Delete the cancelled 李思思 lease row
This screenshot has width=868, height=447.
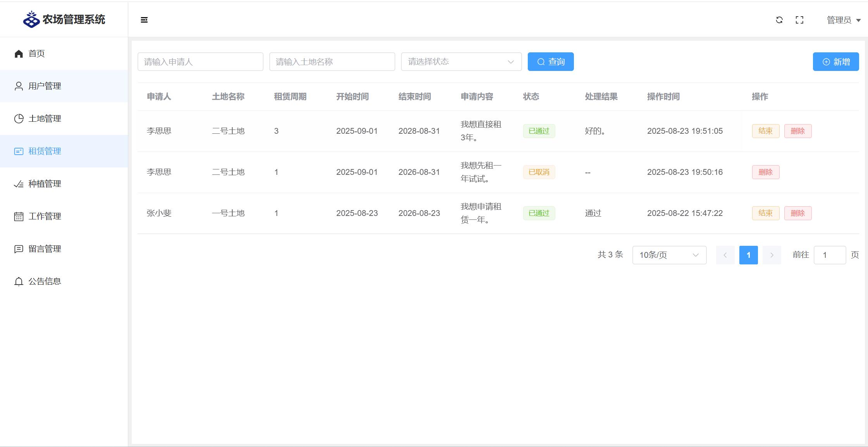[765, 172]
